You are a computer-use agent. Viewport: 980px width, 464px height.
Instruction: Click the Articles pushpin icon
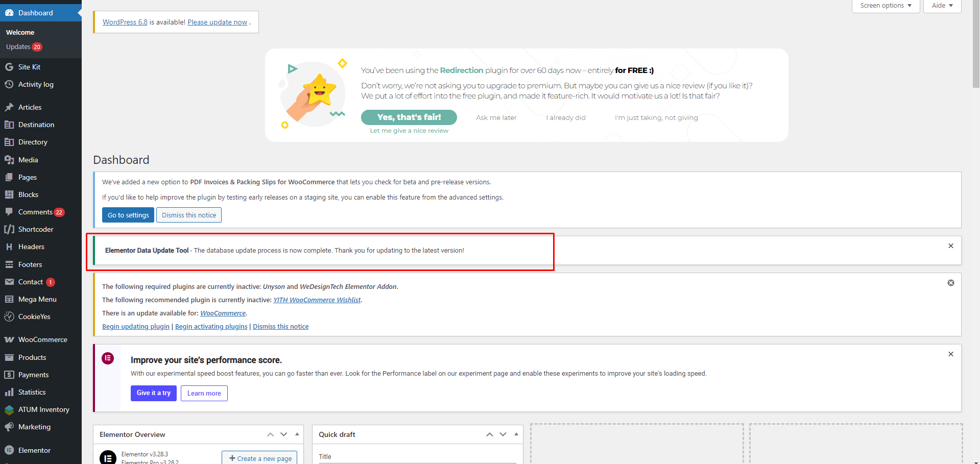(9, 107)
